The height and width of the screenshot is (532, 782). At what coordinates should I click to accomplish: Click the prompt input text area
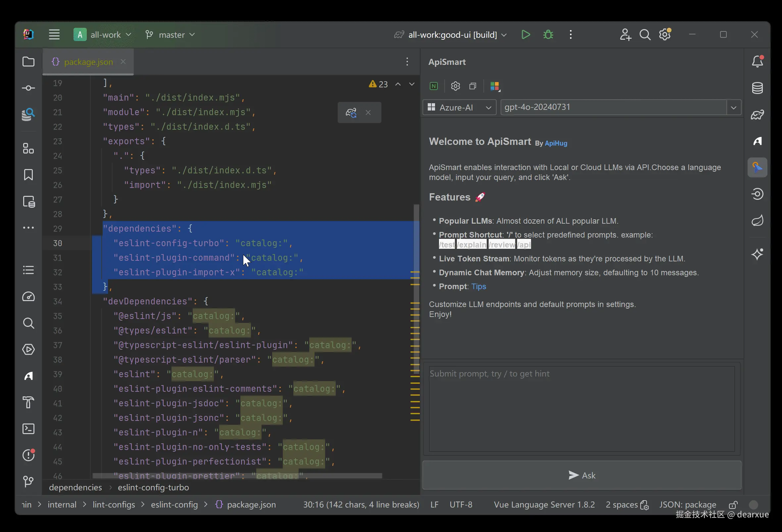tap(581, 409)
